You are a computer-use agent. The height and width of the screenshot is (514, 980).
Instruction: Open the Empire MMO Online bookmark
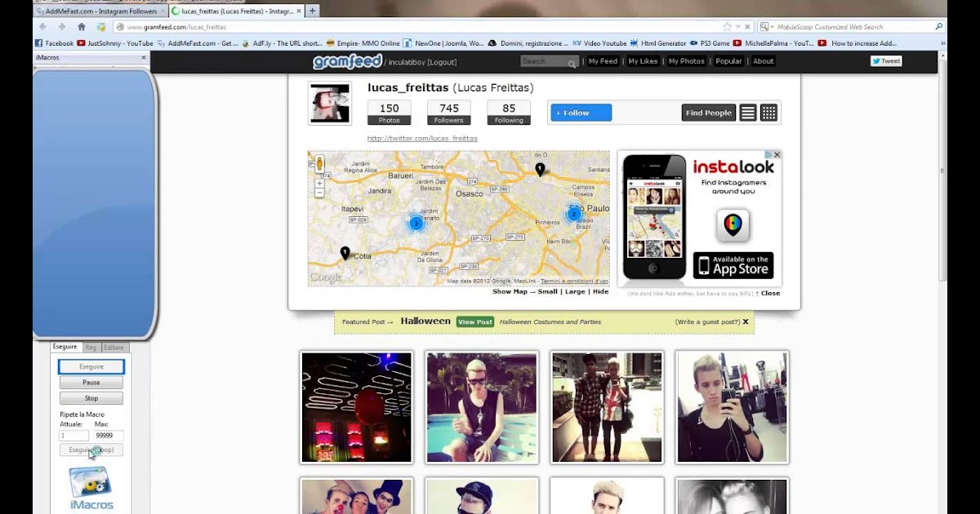coord(363,43)
